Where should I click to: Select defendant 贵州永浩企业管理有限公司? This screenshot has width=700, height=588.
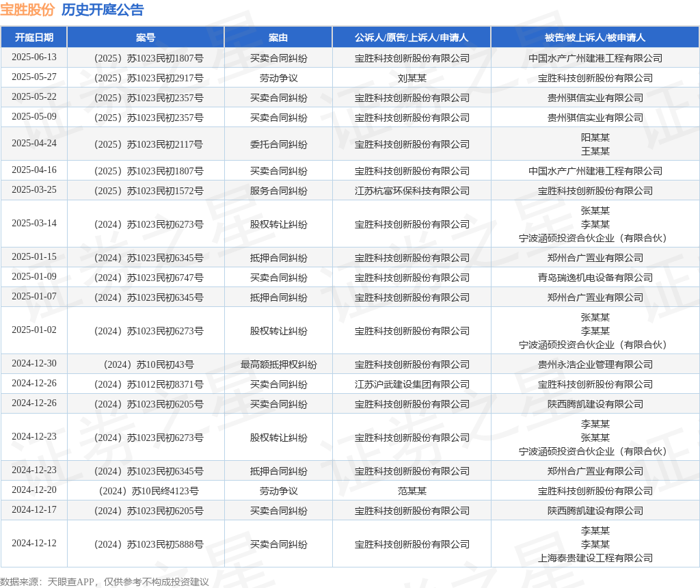coord(595,364)
